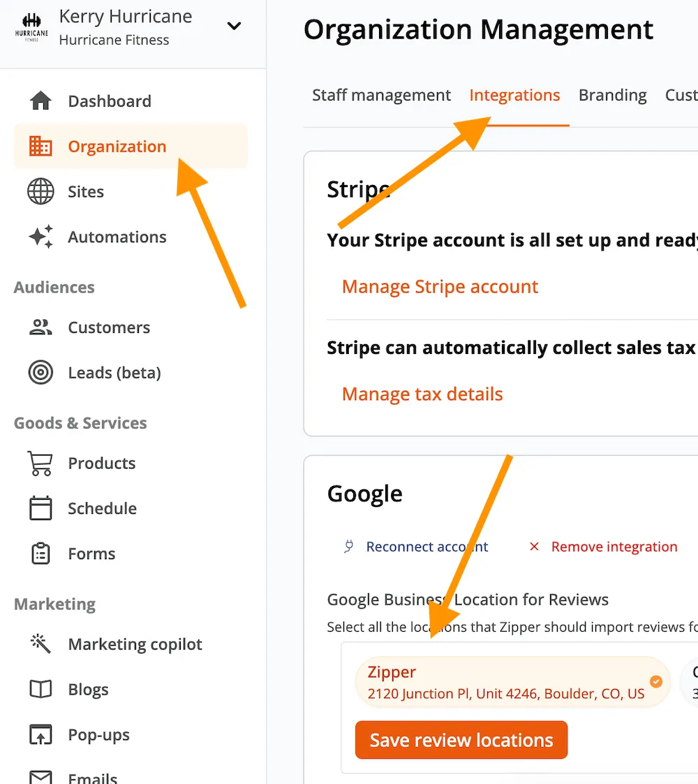The image size is (698, 784).
Task: Click the Leads target icon
Action: coord(40,373)
